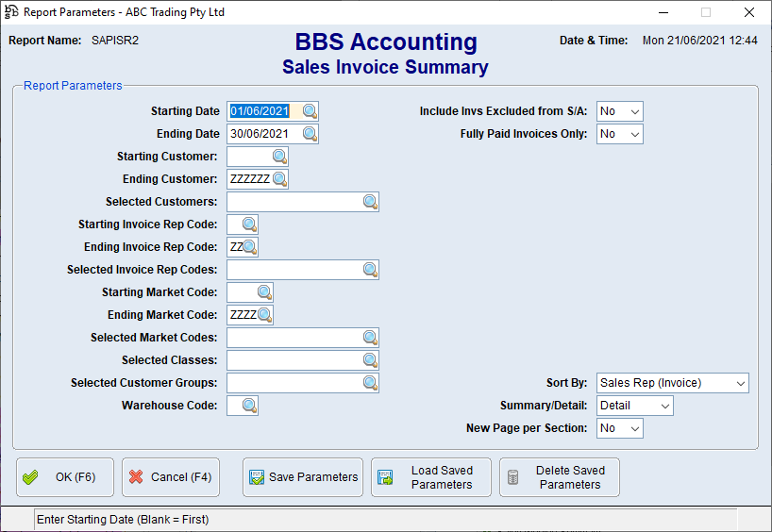
Task: Open the Selected Customer Groups lookup
Action: coord(370,383)
